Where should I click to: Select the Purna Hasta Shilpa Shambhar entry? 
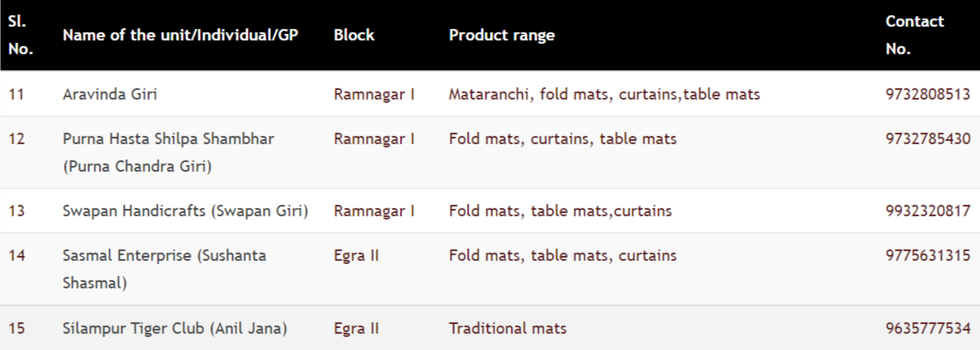tap(168, 152)
